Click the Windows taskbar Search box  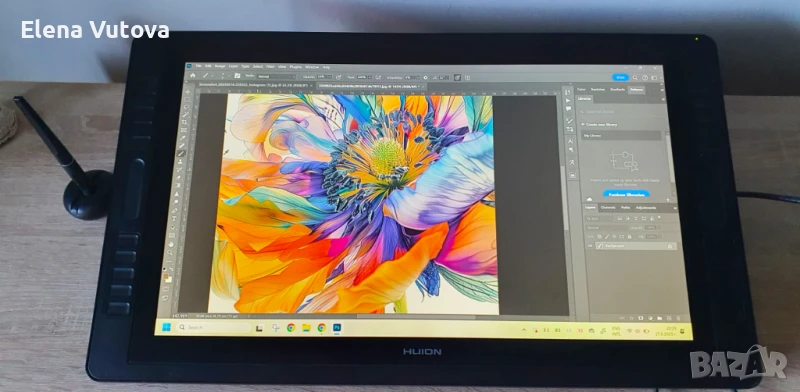click(214, 327)
